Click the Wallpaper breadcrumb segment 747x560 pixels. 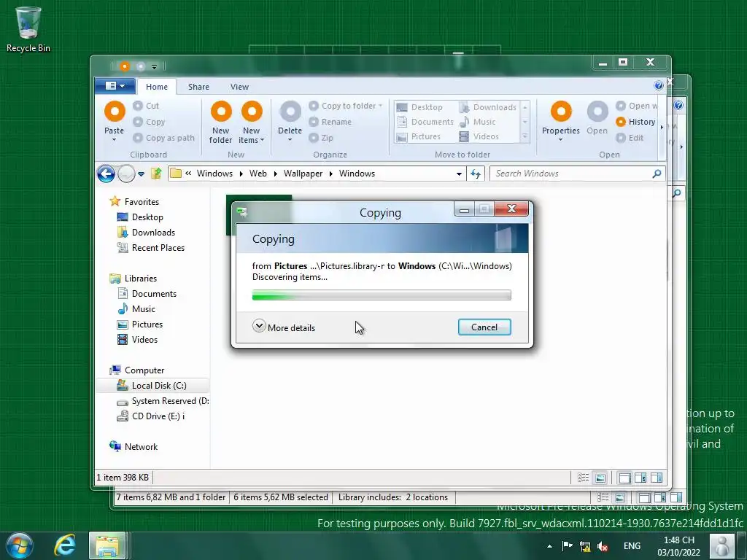303,174
